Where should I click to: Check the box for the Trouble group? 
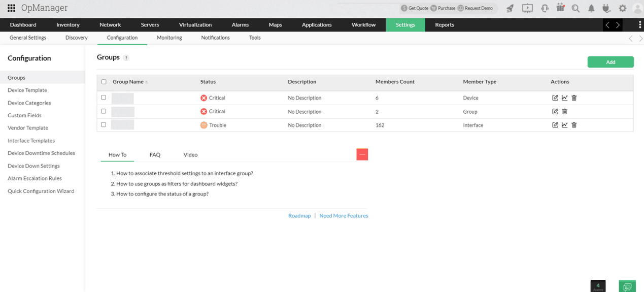pyautogui.click(x=104, y=125)
